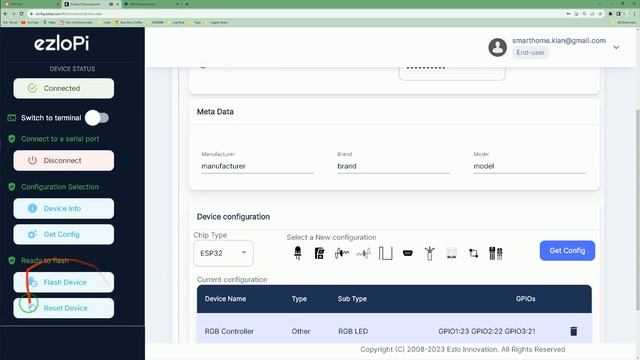Click the user avatar icon
Image resolution: width=640 pixels, height=360 pixels.
[498, 47]
